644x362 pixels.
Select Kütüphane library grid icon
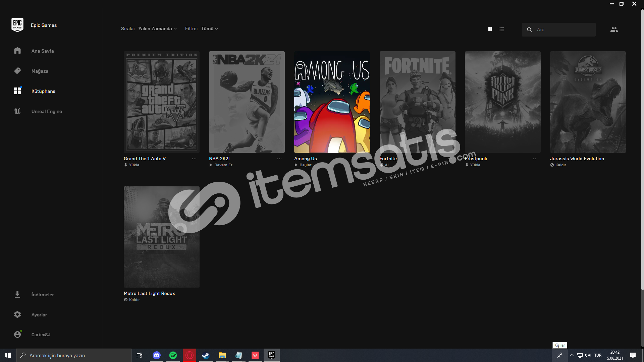(17, 91)
